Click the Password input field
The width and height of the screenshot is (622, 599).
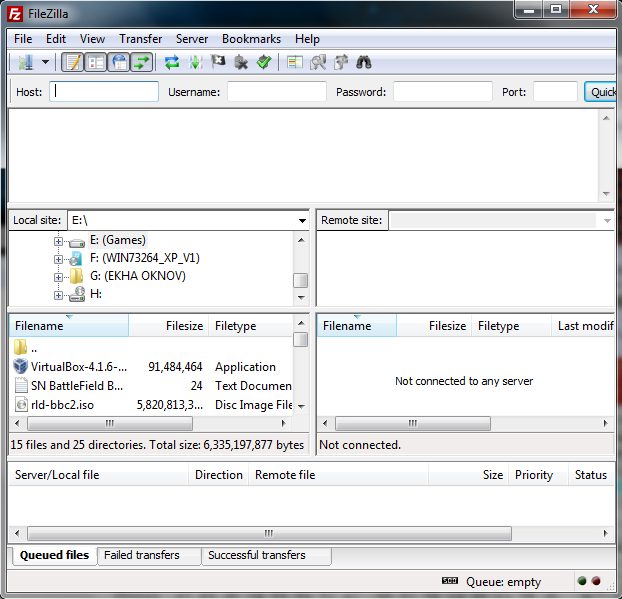[443, 92]
